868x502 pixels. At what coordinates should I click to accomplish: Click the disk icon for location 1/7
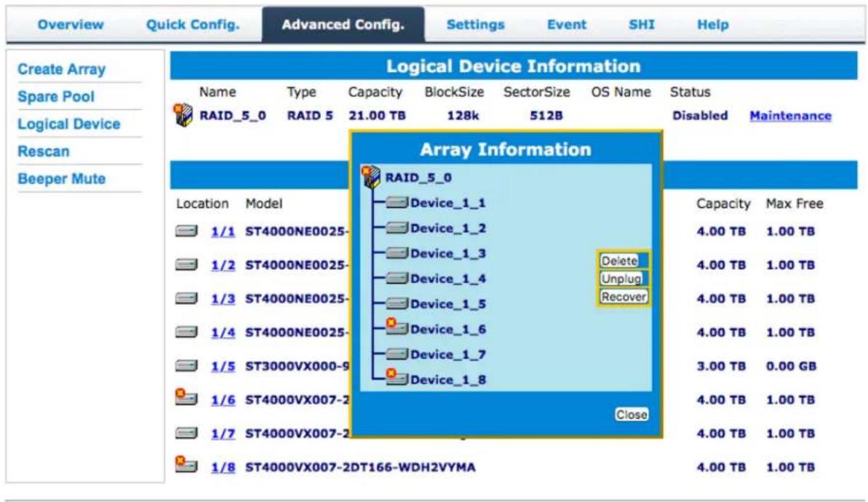(186, 433)
